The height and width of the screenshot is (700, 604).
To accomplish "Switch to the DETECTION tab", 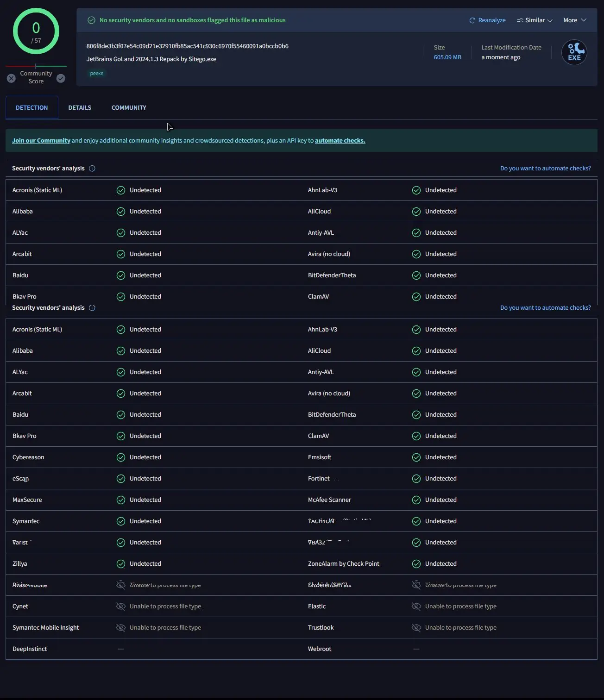I will pyautogui.click(x=31, y=107).
